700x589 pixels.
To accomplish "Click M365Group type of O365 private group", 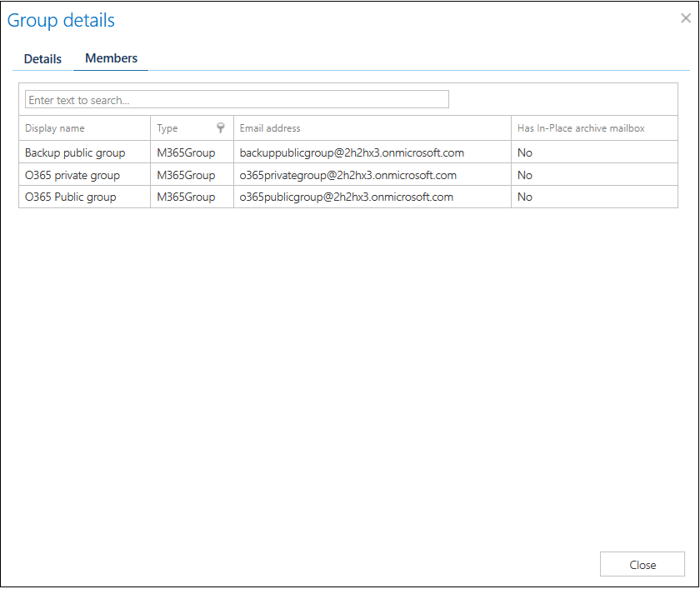I will [186, 175].
